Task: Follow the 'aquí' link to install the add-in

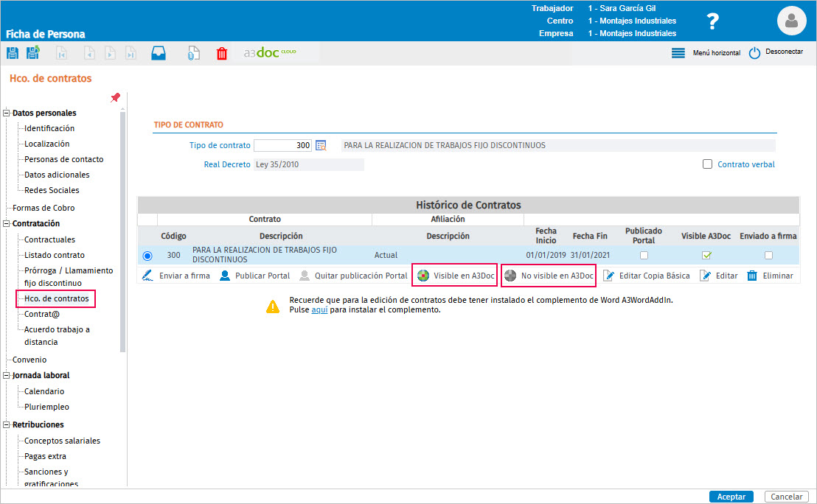Action: [x=319, y=309]
